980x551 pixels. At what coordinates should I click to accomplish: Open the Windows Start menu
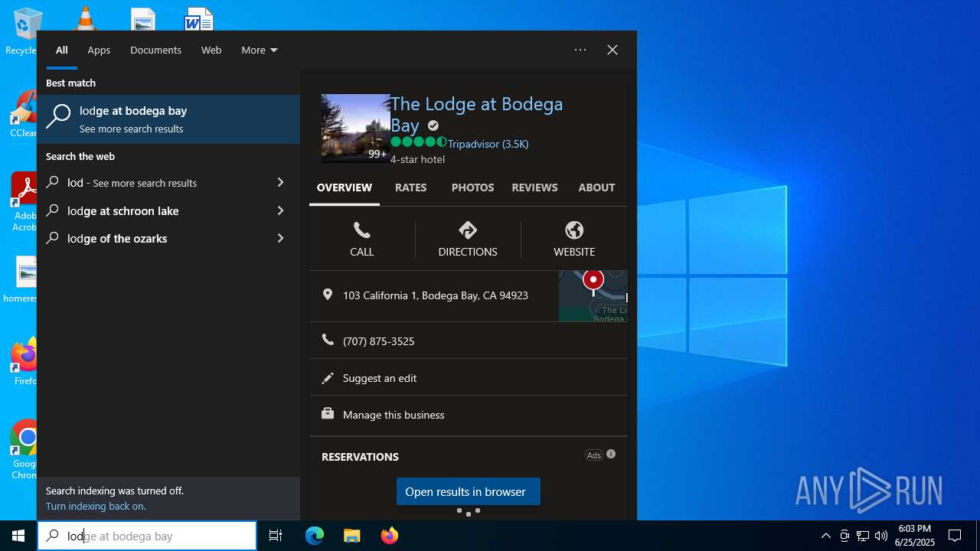click(18, 536)
